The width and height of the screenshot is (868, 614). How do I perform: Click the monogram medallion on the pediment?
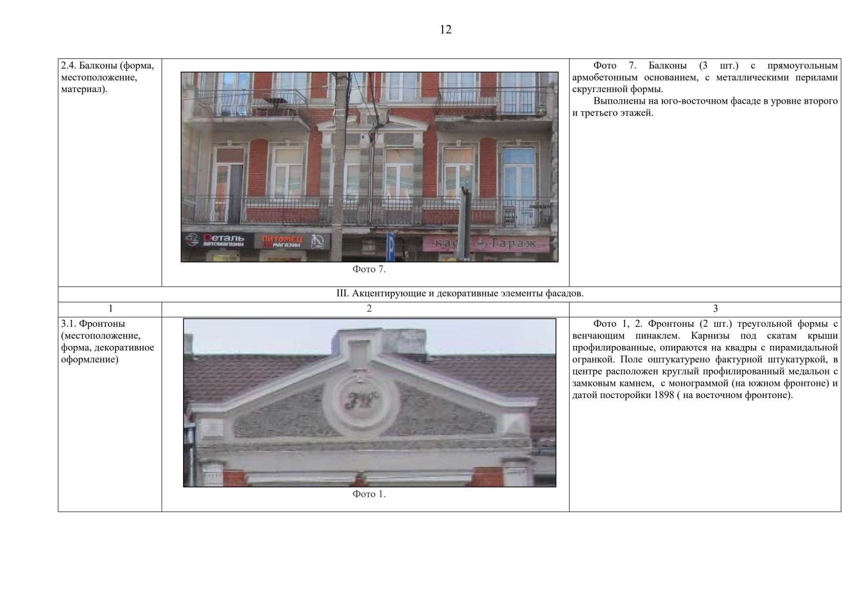tap(361, 401)
